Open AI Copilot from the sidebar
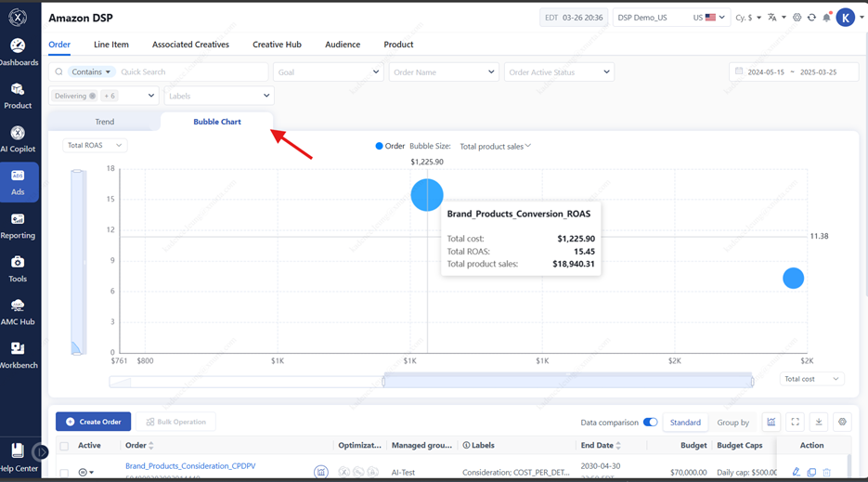Image resolution: width=868 pixels, height=482 pixels. [x=18, y=139]
